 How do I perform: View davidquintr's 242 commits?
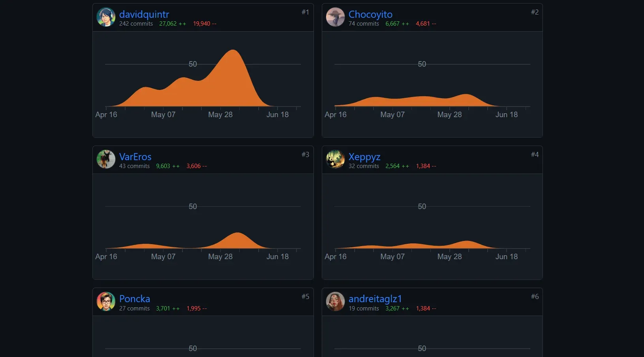pyautogui.click(x=136, y=24)
